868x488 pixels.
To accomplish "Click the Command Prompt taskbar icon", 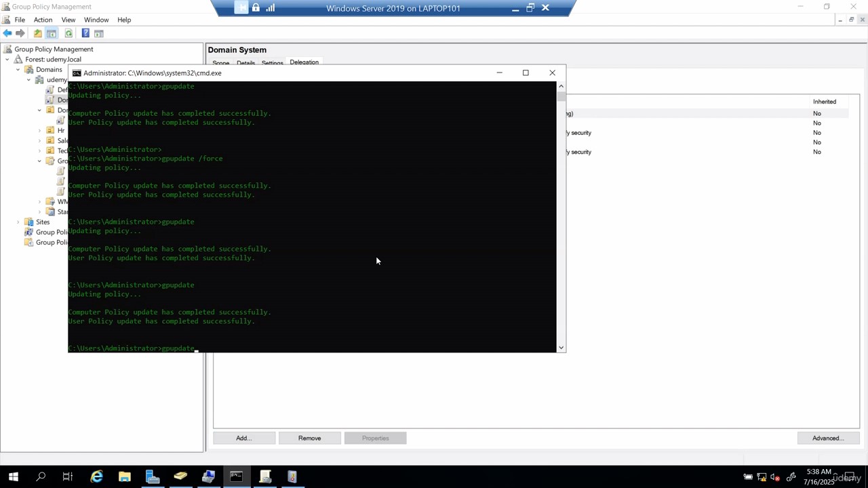I will click(x=236, y=476).
